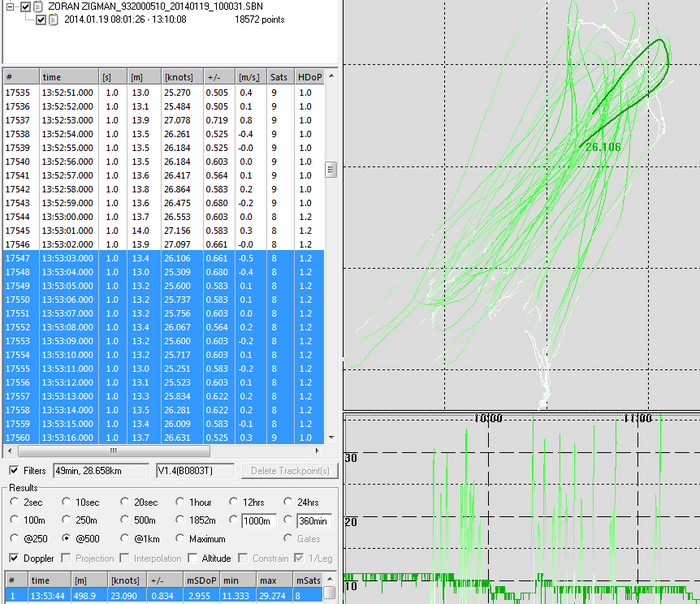Viewport: 700px width, 604px height.
Task: Select the 1hour results option
Action: coord(180,502)
